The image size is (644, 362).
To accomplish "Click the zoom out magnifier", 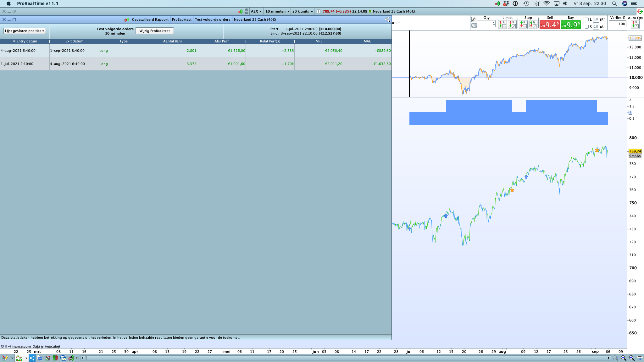I will (624, 358).
